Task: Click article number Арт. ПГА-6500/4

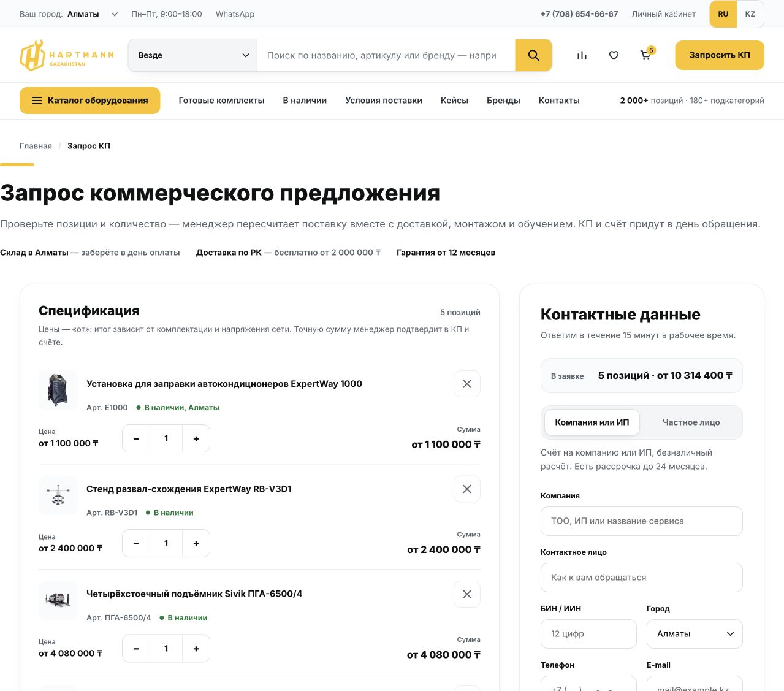Action: (x=118, y=618)
